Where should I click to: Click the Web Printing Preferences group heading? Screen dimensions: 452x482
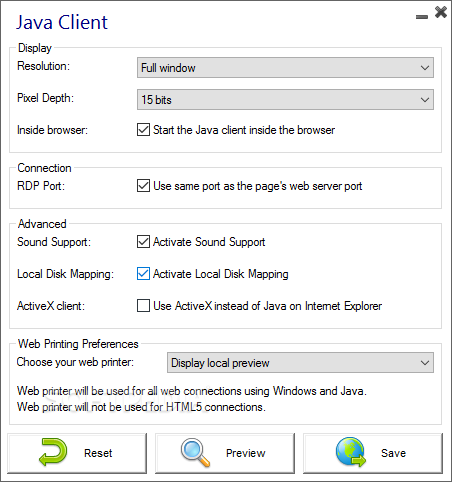point(78,344)
